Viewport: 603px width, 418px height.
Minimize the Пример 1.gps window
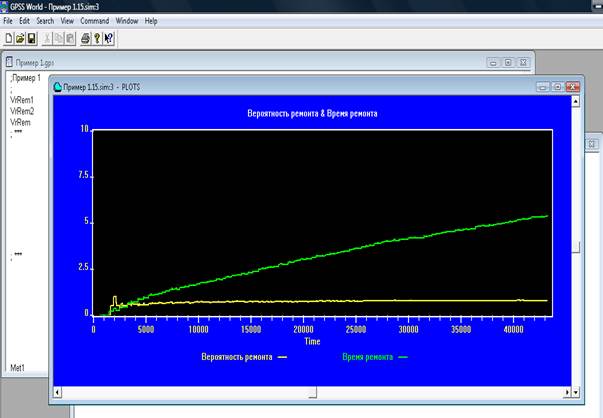click(493, 62)
